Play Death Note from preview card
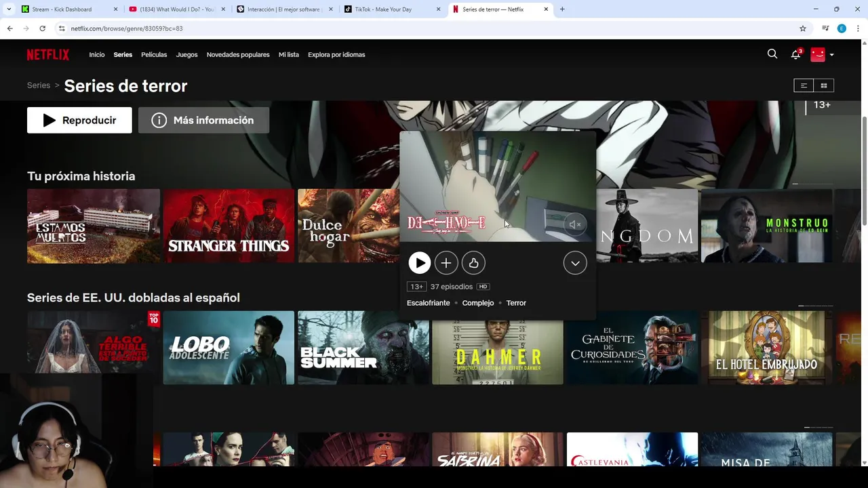 pyautogui.click(x=420, y=263)
